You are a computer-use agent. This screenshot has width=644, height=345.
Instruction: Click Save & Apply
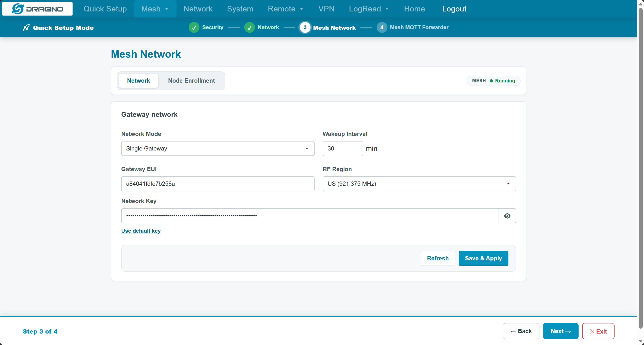[x=483, y=258]
